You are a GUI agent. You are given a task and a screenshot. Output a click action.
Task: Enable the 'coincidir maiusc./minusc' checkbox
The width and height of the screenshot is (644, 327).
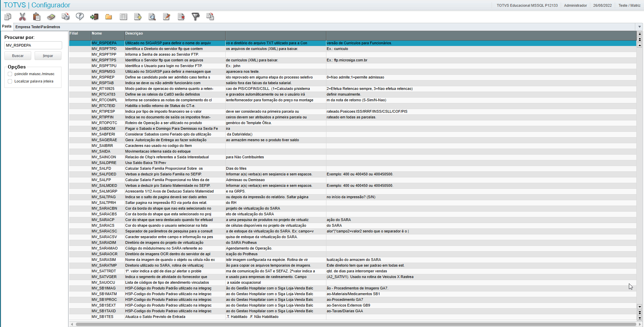click(x=10, y=74)
